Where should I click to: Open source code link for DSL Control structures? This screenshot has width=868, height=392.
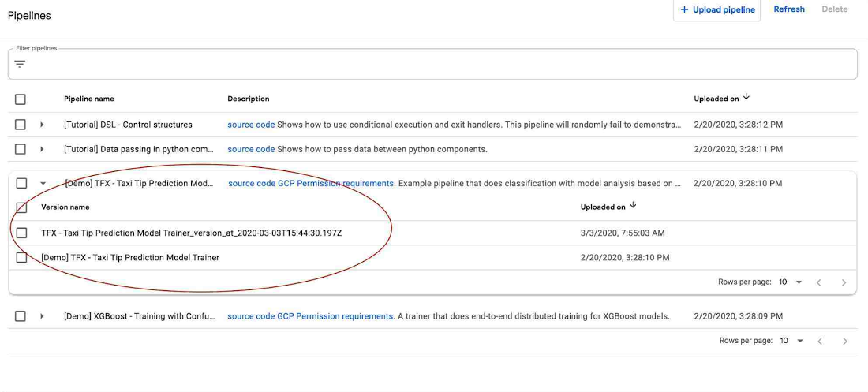[251, 125]
